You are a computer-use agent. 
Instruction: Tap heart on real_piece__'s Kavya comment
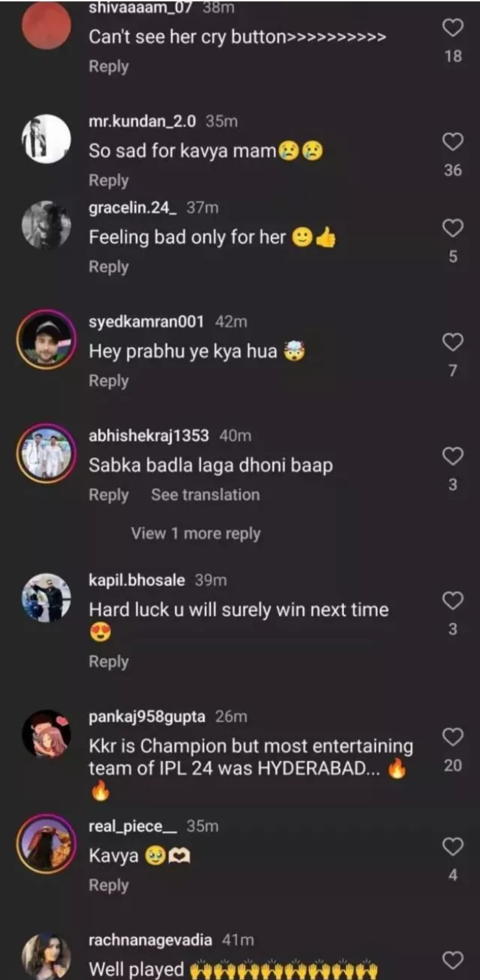click(x=452, y=846)
